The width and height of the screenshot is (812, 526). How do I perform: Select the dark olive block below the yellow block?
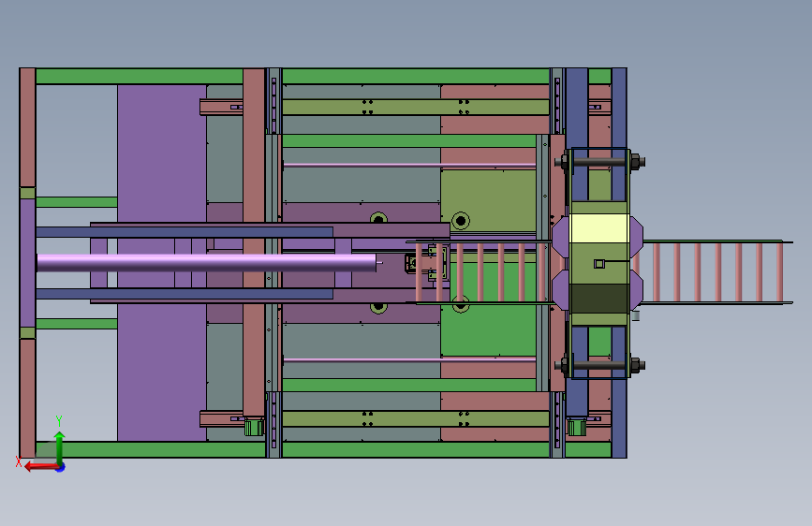599,299
